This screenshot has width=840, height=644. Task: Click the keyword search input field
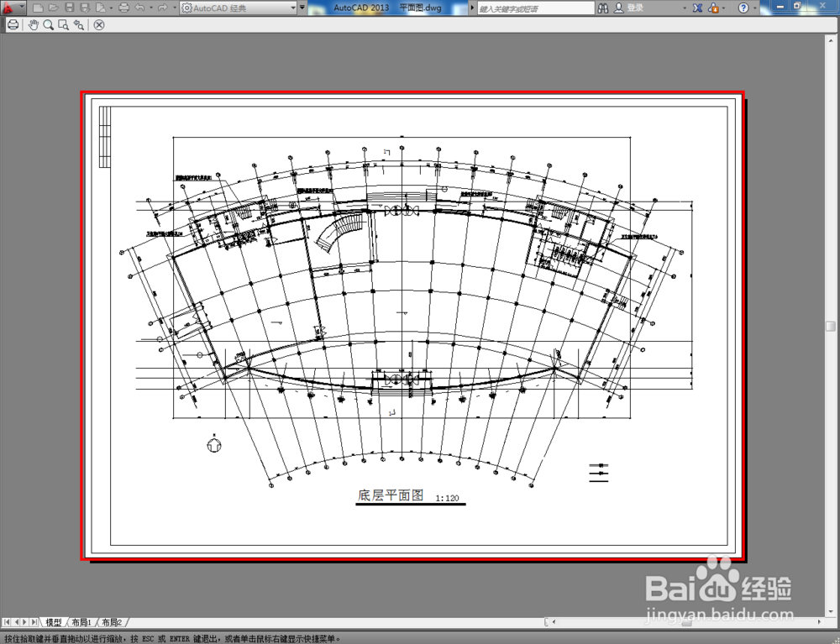click(536, 8)
